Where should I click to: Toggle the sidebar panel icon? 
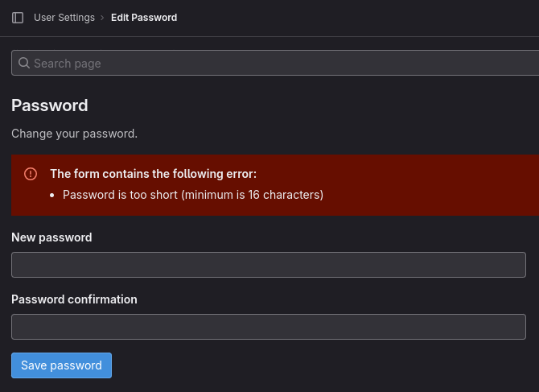coord(18,18)
